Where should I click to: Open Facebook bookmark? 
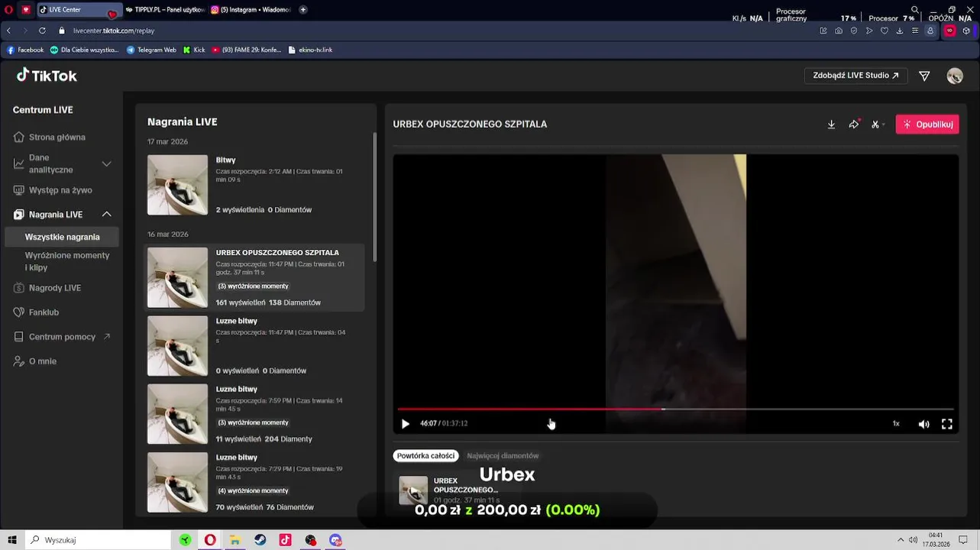tap(25, 50)
